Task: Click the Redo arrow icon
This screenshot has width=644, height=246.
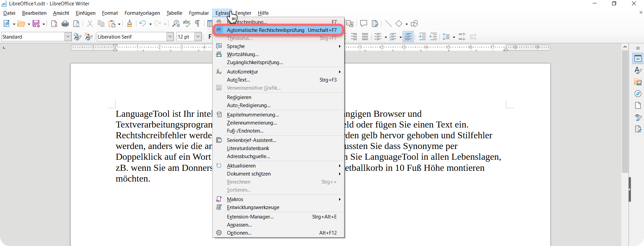Action: pyautogui.click(x=157, y=24)
